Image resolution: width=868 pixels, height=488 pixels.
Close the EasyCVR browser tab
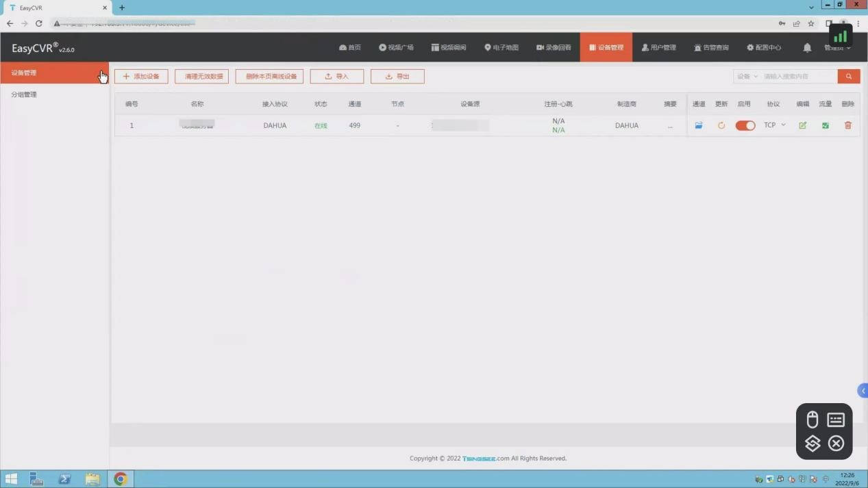pyautogui.click(x=105, y=8)
